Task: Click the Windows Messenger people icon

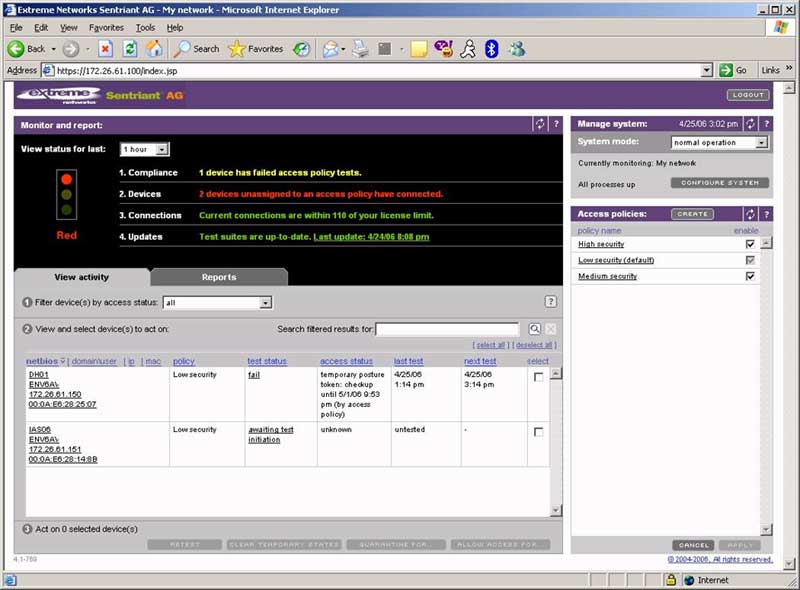Action: [516, 49]
